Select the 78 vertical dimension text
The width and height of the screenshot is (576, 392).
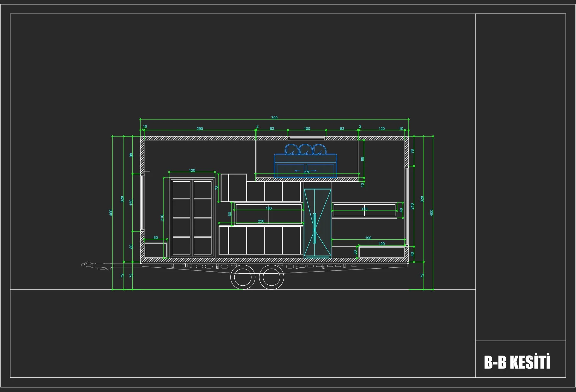[x=412, y=151]
